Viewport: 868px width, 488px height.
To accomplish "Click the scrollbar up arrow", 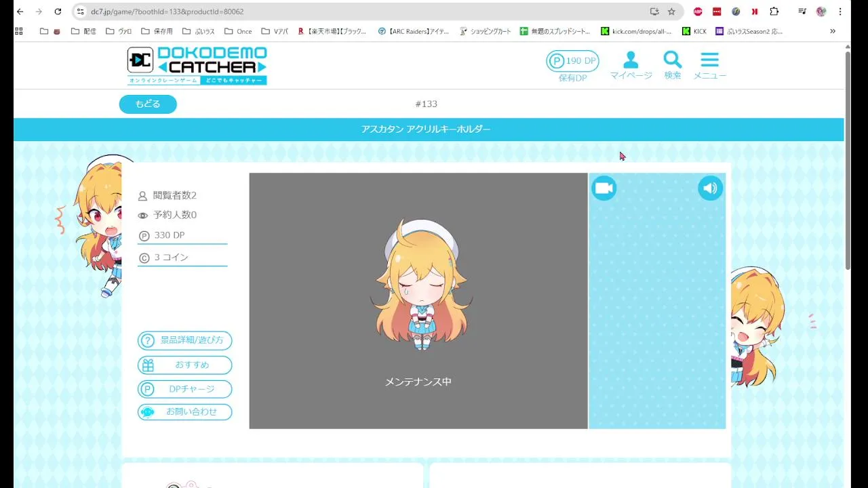I will coord(848,46).
